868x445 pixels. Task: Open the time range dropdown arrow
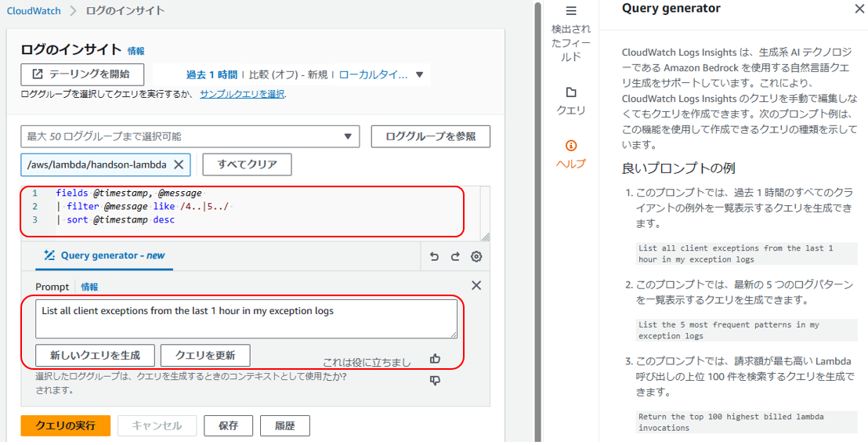[420, 74]
